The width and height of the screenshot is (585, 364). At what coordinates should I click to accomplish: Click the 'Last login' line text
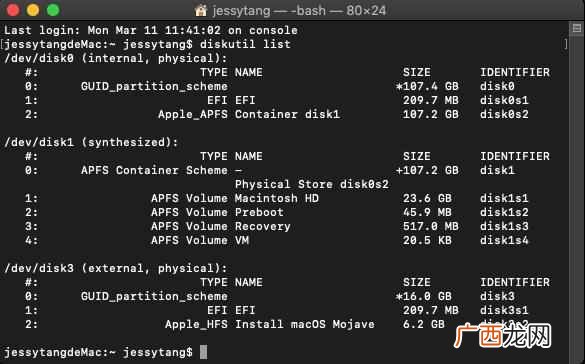click(x=151, y=30)
